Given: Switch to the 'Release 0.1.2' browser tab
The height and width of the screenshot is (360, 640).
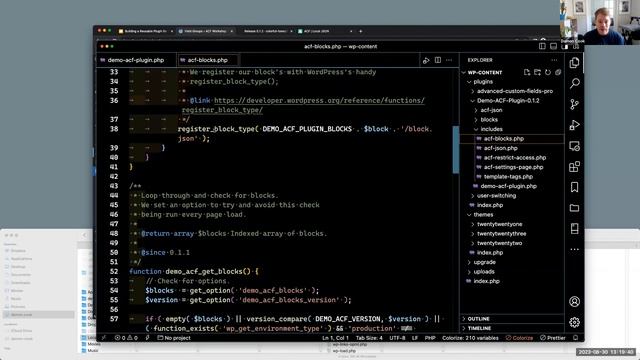Looking at the screenshot, I should click(265, 31).
